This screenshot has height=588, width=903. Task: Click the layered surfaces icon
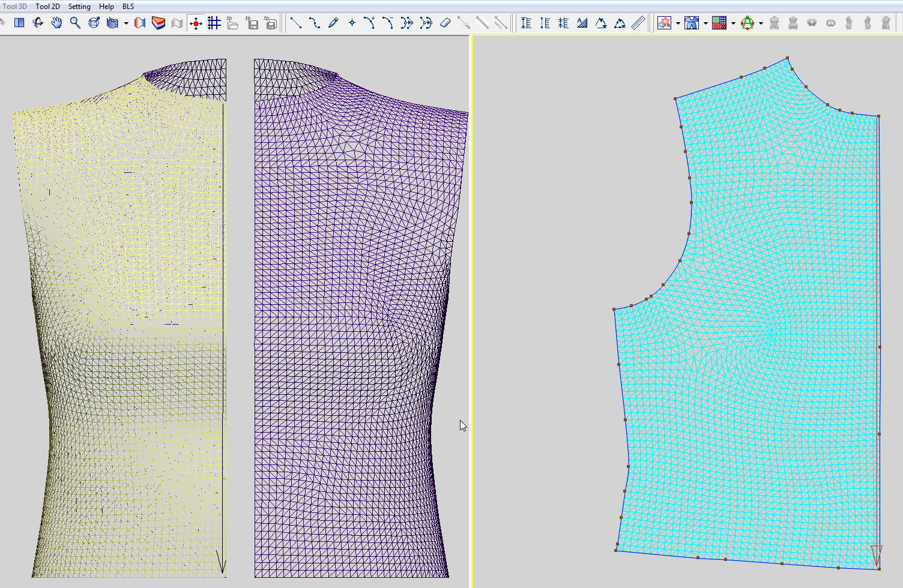pos(159,23)
